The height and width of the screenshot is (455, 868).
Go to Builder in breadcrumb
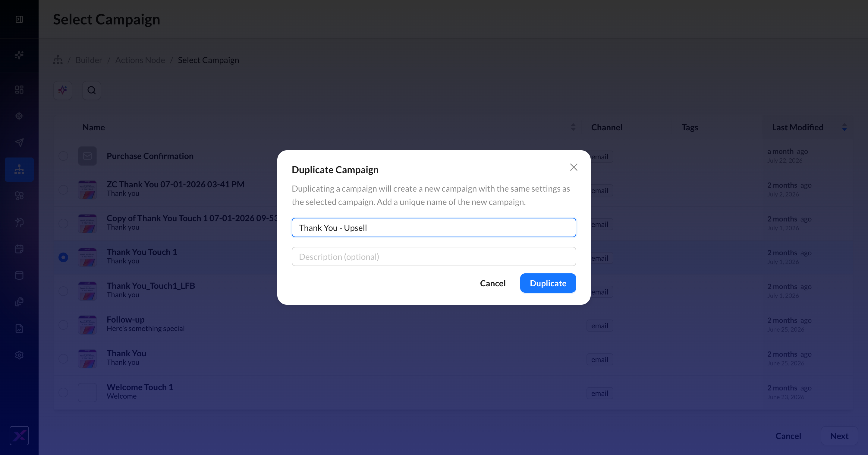89,60
